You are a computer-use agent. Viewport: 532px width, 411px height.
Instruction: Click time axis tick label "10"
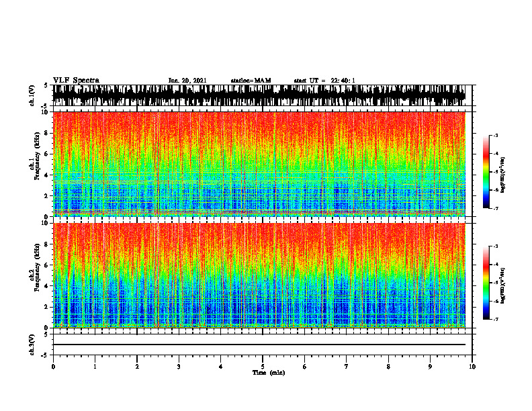pyautogui.click(x=472, y=367)
